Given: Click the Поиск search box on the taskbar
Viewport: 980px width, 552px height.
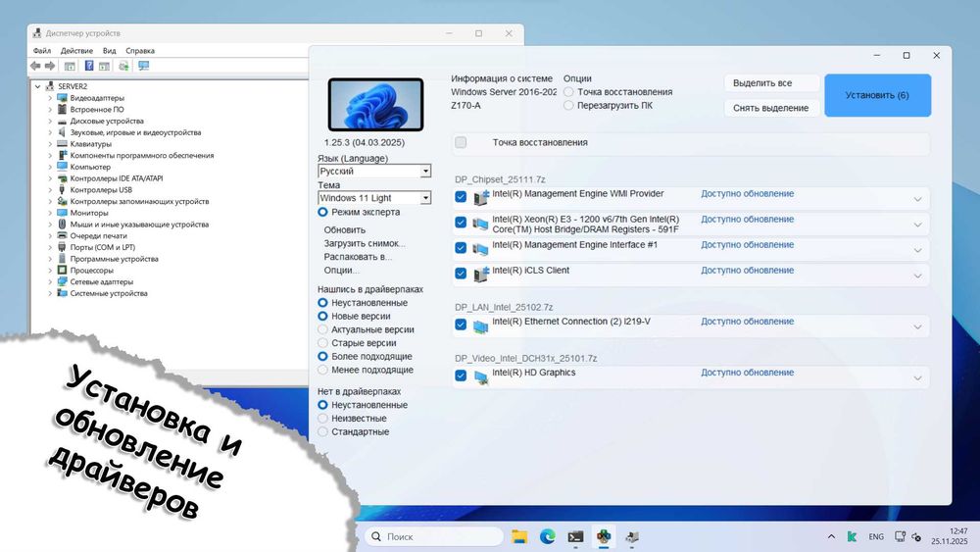Looking at the screenshot, I should (x=434, y=536).
